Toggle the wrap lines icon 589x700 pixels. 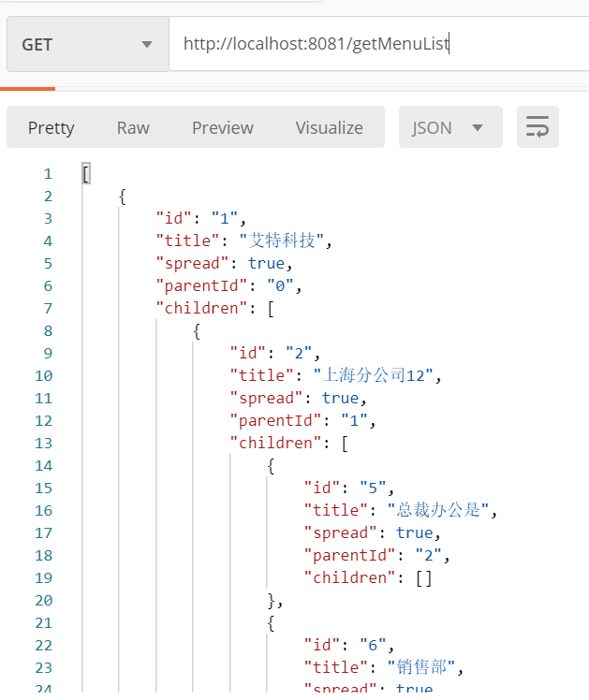[537, 126]
